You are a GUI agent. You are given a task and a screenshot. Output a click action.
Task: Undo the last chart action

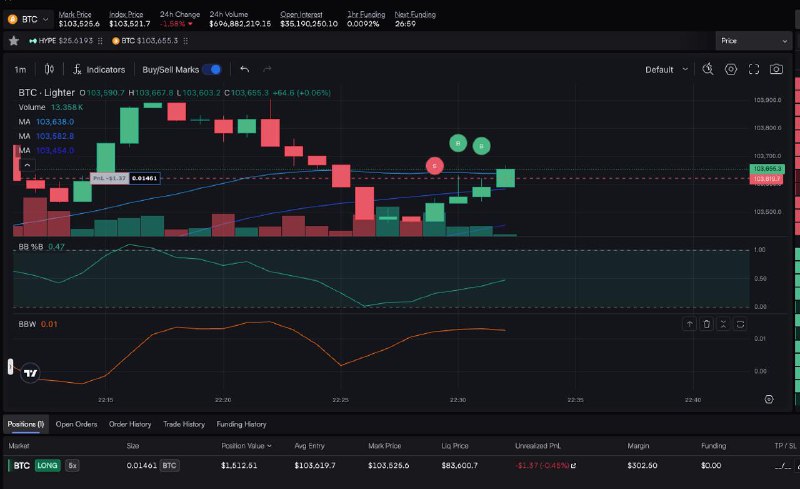[x=244, y=69]
